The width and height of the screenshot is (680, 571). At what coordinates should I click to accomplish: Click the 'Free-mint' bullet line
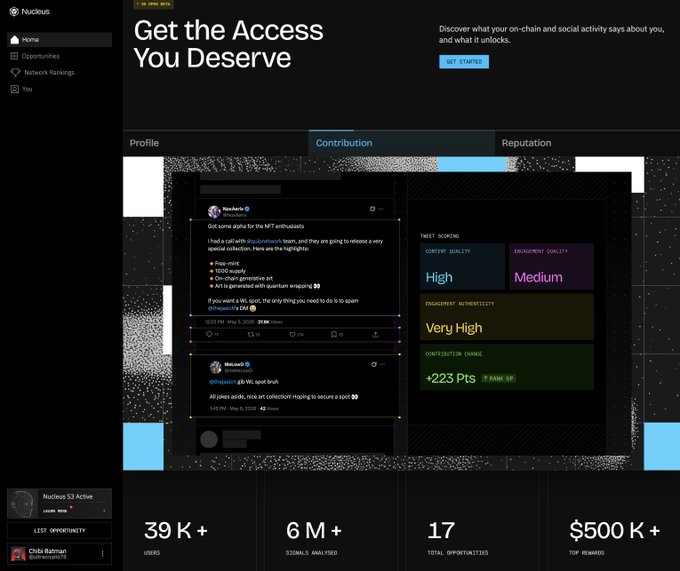pos(224,264)
